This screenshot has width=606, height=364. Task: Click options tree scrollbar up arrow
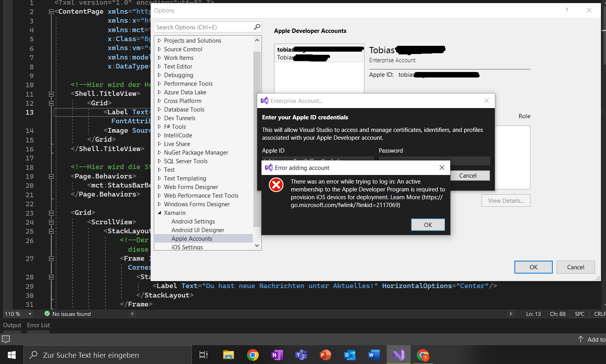257,40
